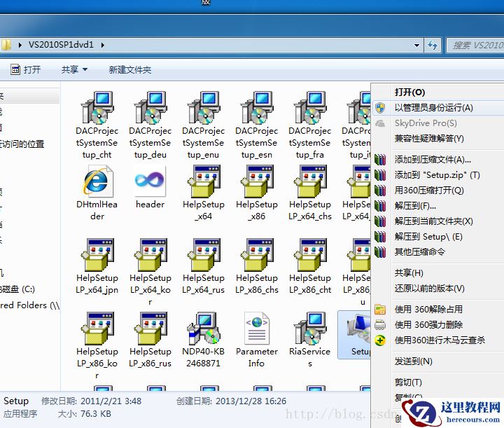Screen dimensions: 504x428
Task: Click the VS2010SP1dvd1 breadcrumb folder
Action: [x=61, y=45]
